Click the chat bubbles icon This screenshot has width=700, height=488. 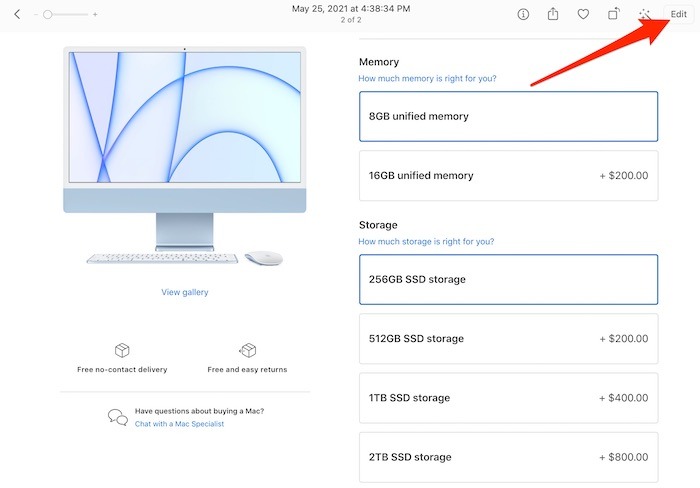coord(118,417)
